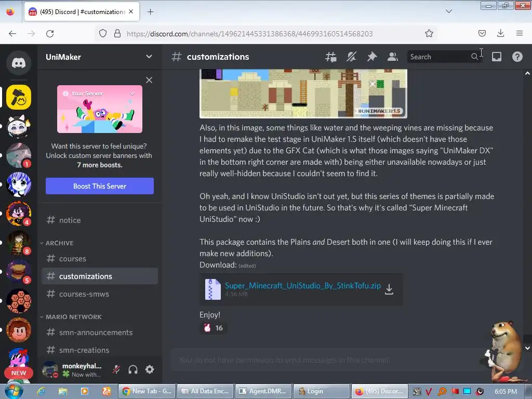
Task: Click the NEW unread indicator
Action: click(18, 373)
